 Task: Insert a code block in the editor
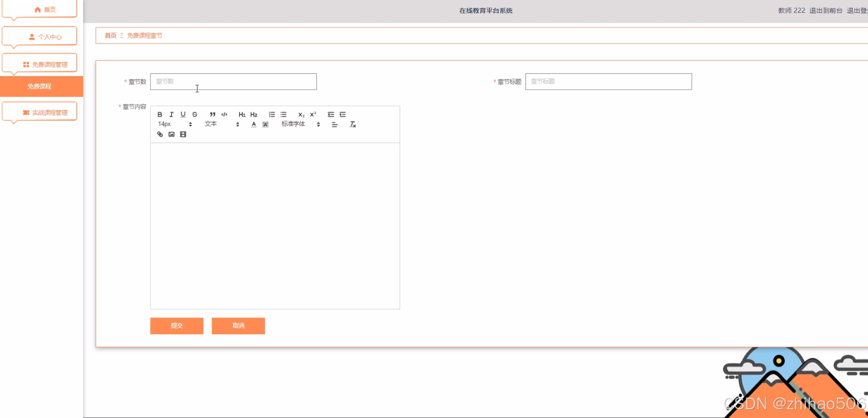(x=224, y=114)
